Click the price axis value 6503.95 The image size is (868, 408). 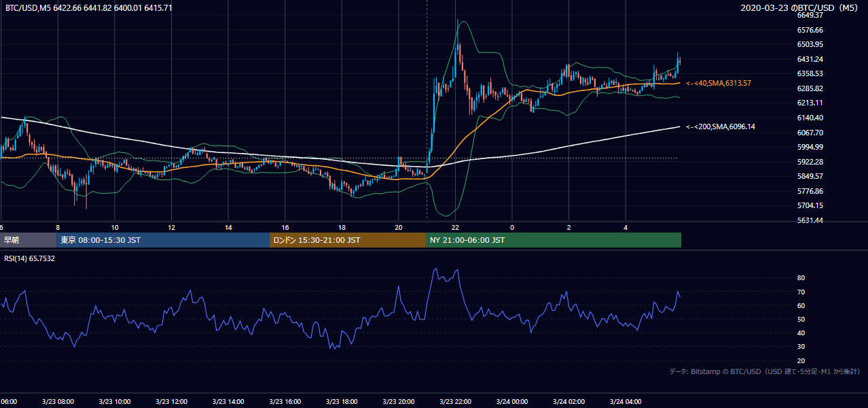pos(810,44)
